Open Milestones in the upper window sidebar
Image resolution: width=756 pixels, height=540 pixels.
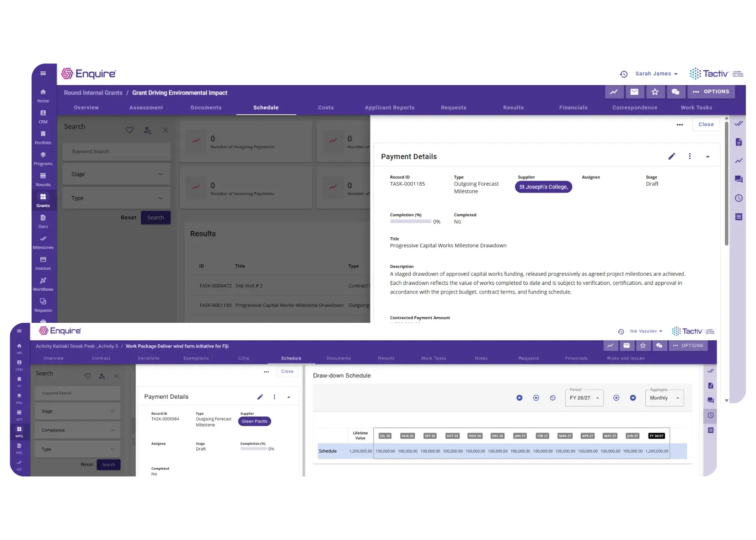pyautogui.click(x=43, y=242)
